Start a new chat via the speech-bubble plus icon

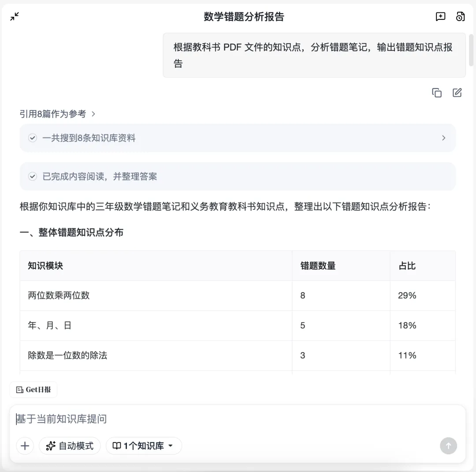tap(440, 17)
